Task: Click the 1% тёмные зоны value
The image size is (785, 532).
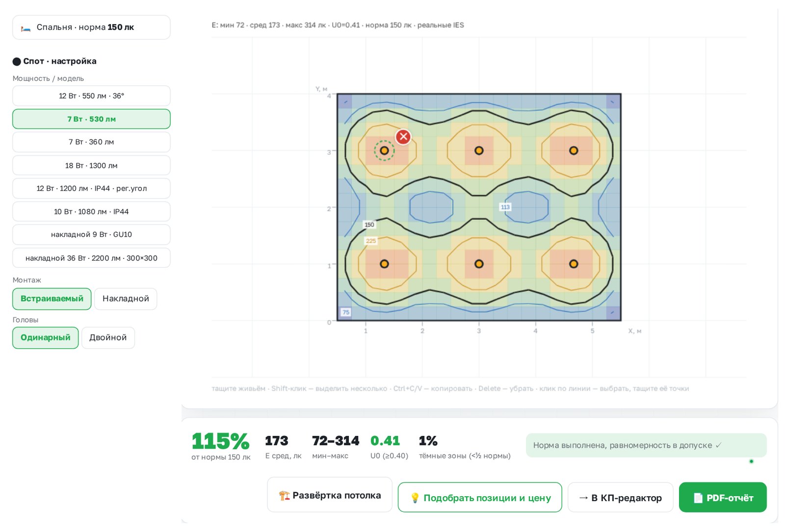Action: coord(428,441)
